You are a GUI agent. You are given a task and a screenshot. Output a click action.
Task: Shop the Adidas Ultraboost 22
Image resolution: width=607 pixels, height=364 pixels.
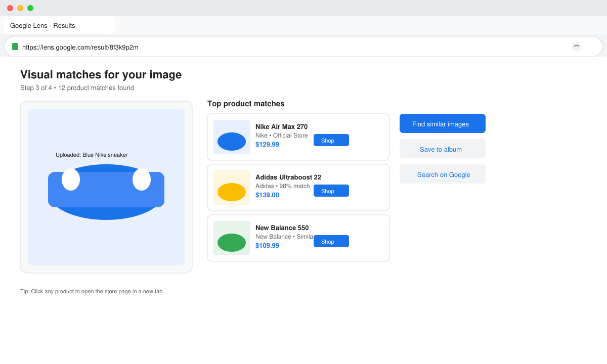331,191
